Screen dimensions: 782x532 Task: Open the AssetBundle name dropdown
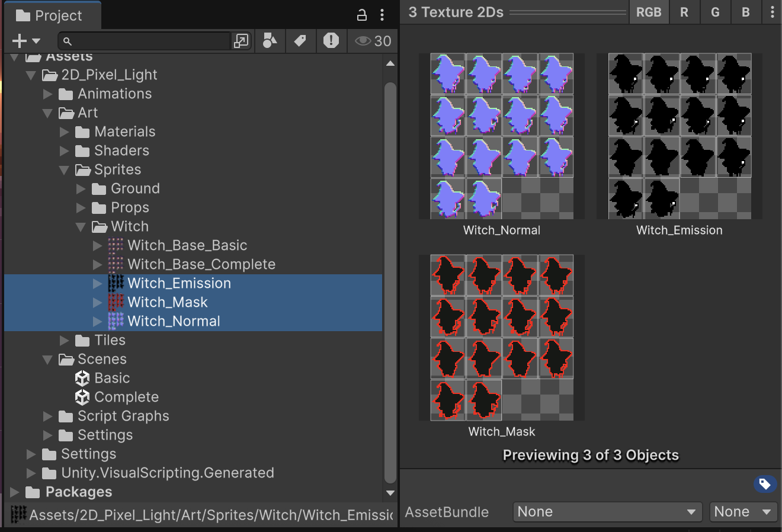[607, 512]
